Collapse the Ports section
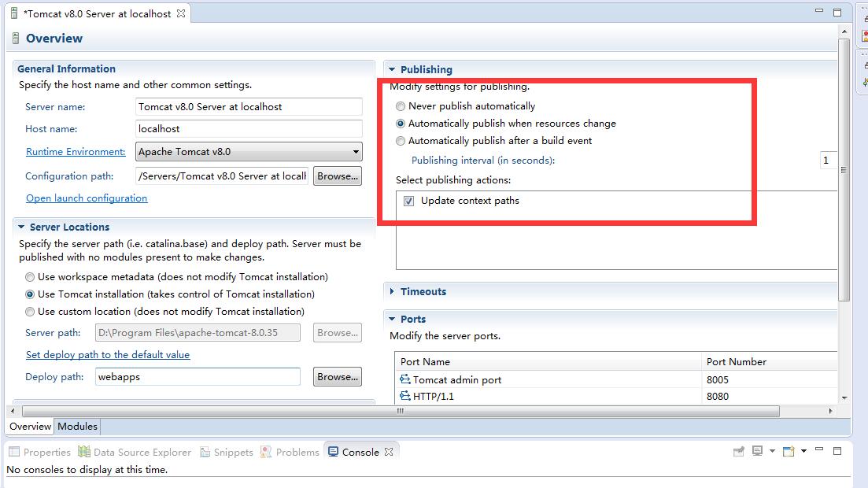The image size is (868, 488). [392, 319]
